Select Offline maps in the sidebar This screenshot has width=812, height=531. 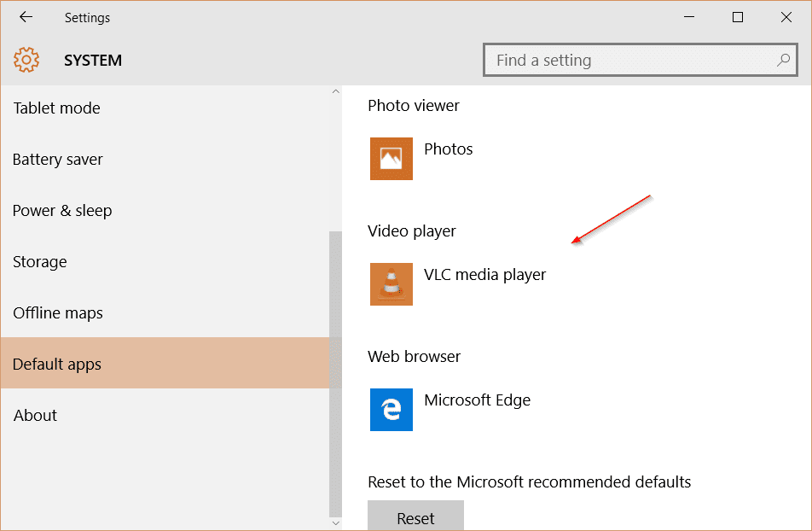(x=58, y=313)
